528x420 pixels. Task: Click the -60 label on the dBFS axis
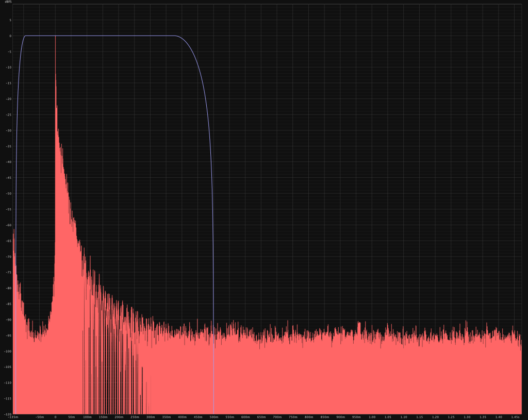[9, 225]
